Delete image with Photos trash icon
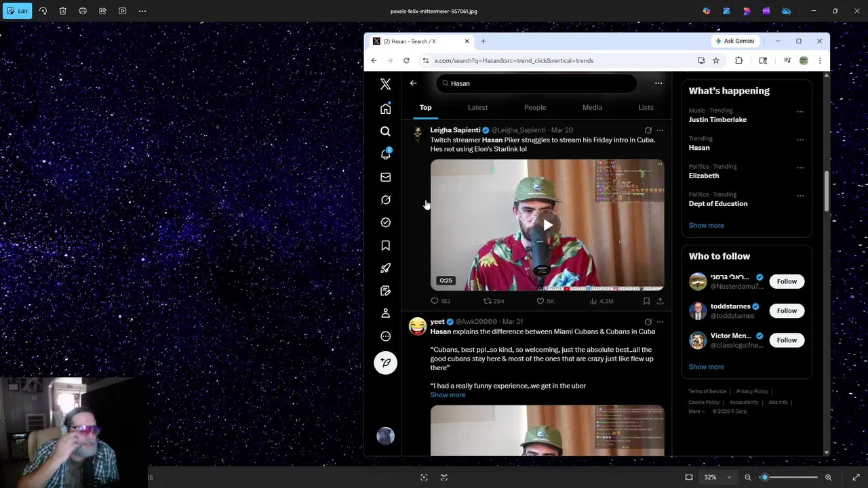 tap(62, 11)
